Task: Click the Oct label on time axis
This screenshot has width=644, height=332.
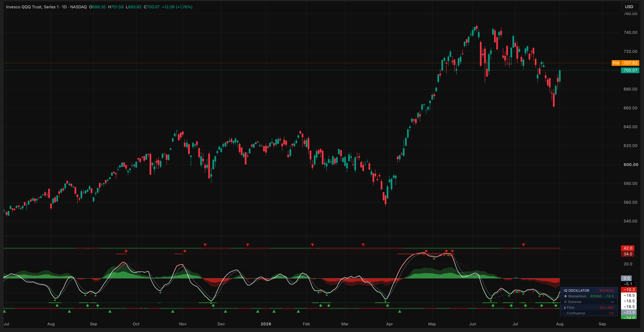Action: [136, 324]
